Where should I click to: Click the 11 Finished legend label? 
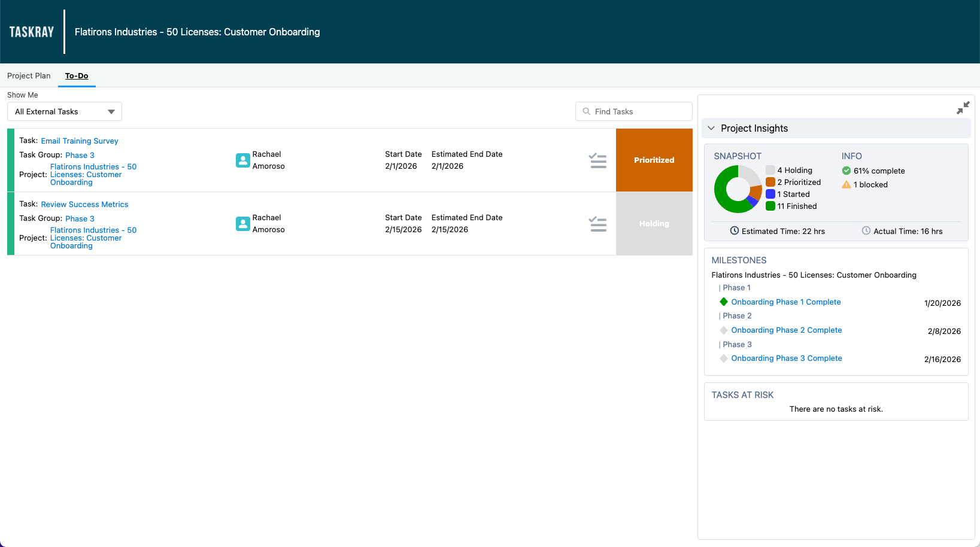pos(797,206)
